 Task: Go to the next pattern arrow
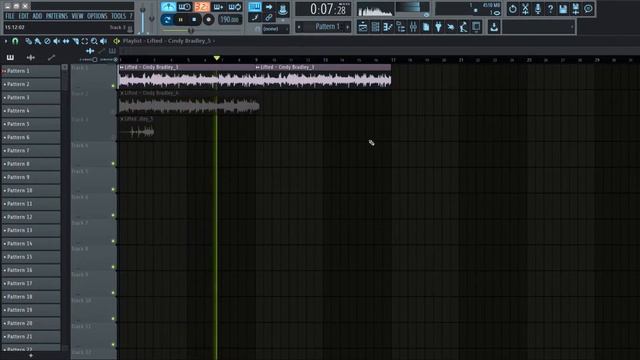pyautogui.click(x=348, y=27)
